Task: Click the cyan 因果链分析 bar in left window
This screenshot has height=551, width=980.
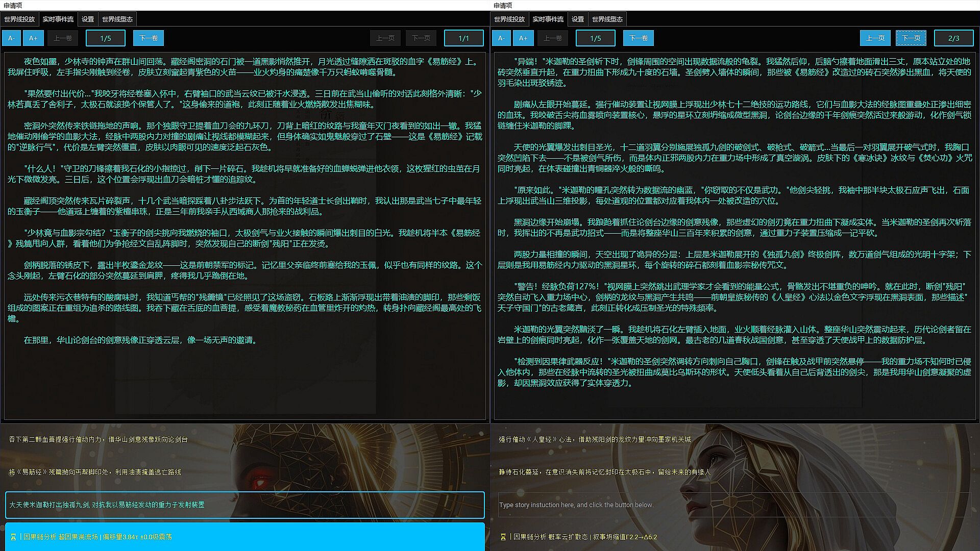Action: pos(245,537)
